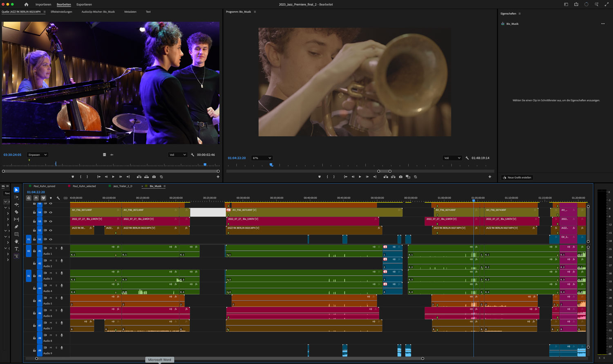This screenshot has height=364, width=613.
Task: Toggle visibility eye of track V3
Action: (51, 221)
